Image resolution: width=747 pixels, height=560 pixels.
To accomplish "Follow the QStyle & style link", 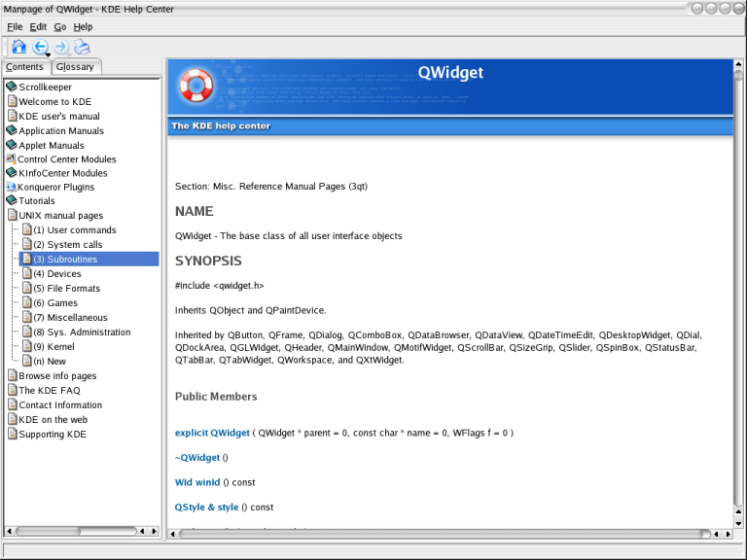I will pos(206,507).
